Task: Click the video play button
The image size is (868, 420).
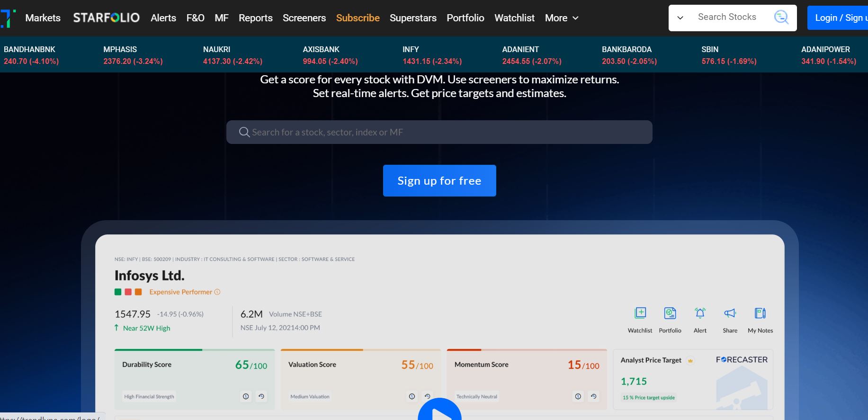Action: point(439,410)
